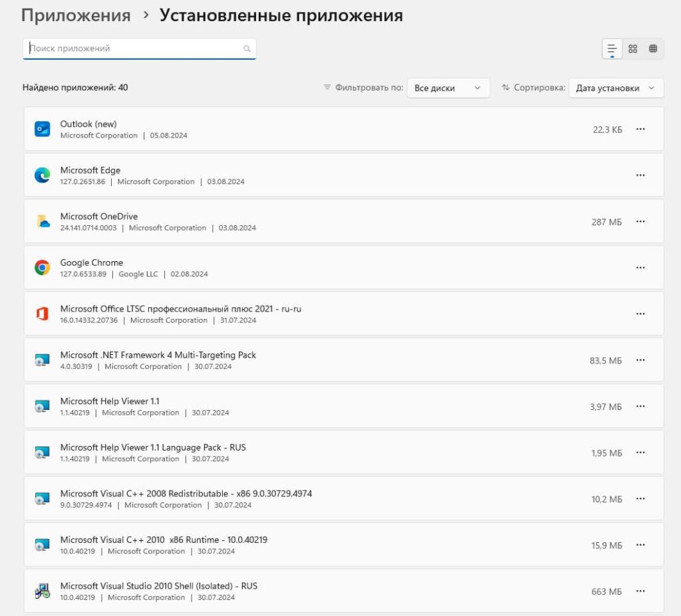Click the Visual C++ 2008 Redistributable icon
681x616 pixels.
pyautogui.click(x=42, y=498)
